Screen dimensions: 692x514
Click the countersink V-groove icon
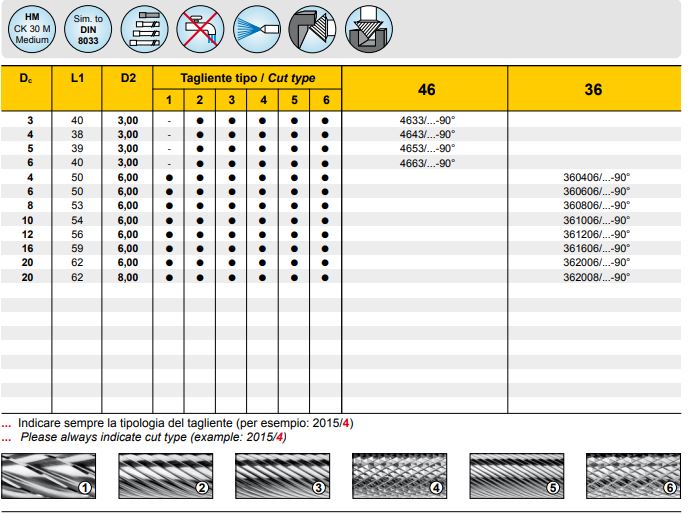(369, 31)
